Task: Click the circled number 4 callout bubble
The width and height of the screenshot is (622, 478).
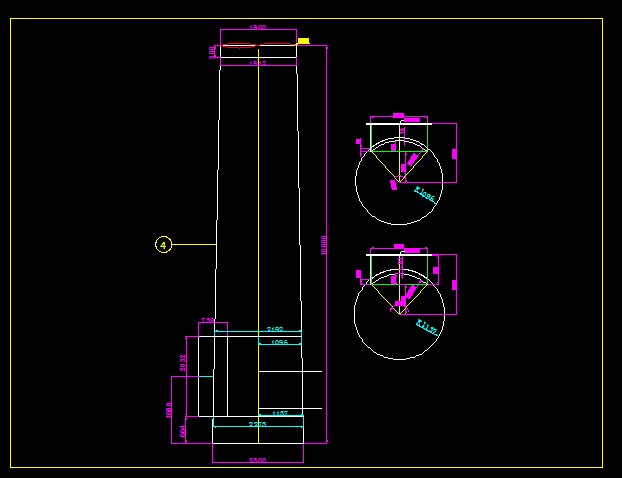Action: [x=164, y=244]
